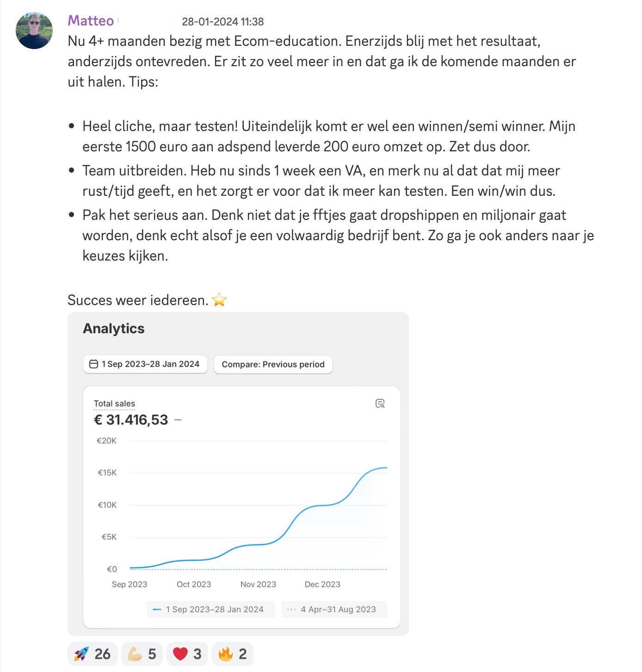
Task: Open Matteo's profile avatar
Action: pos(34,31)
